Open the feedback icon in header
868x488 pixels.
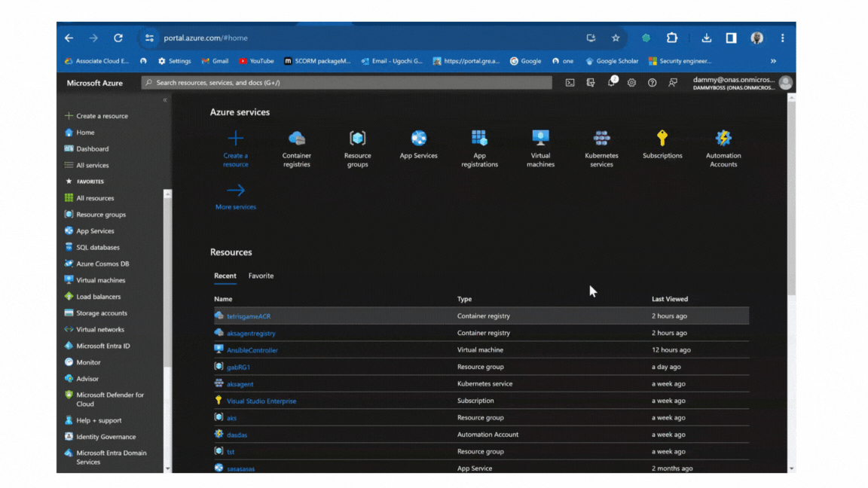[x=673, y=82]
